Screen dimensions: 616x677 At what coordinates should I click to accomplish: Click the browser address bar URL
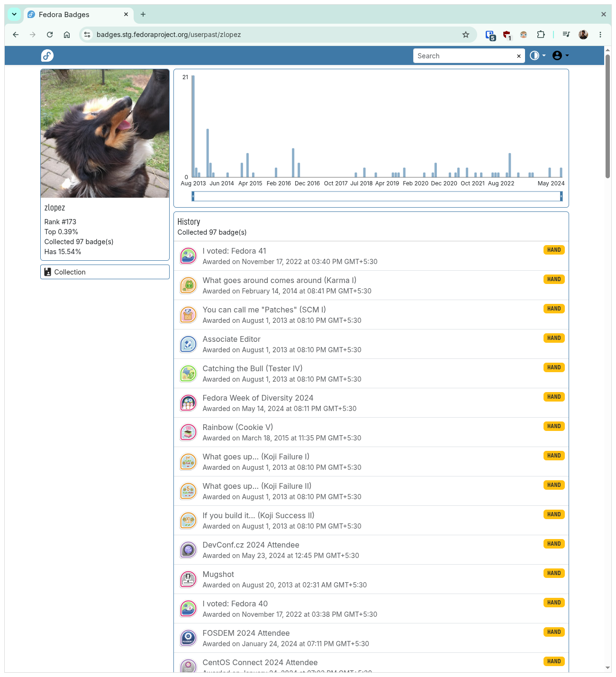tap(169, 35)
